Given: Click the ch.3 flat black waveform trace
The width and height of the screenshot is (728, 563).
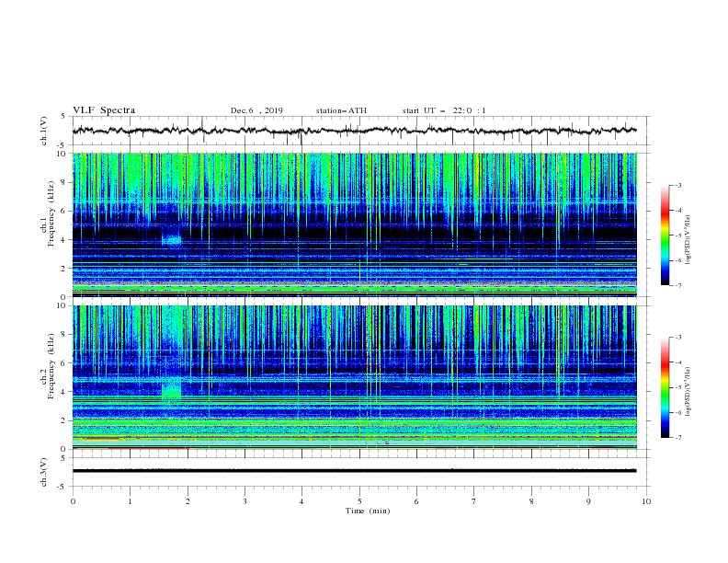Looking at the screenshot, I should [x=354, y=471].
